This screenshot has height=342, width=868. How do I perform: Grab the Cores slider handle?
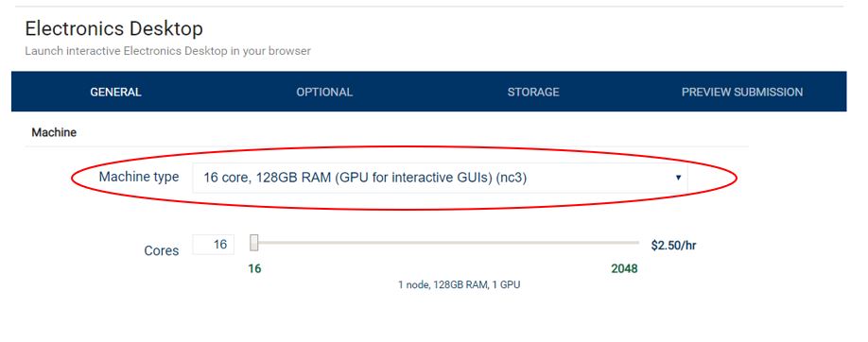coord(254,243)
